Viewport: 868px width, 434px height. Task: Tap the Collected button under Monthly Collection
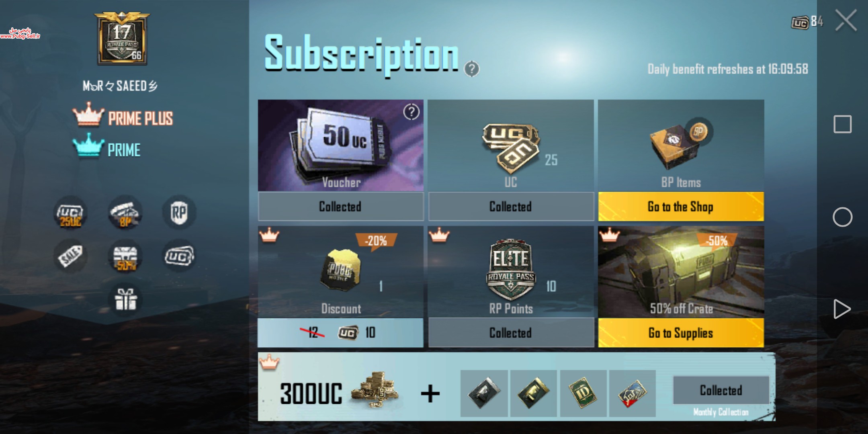[x=721, y=390]
